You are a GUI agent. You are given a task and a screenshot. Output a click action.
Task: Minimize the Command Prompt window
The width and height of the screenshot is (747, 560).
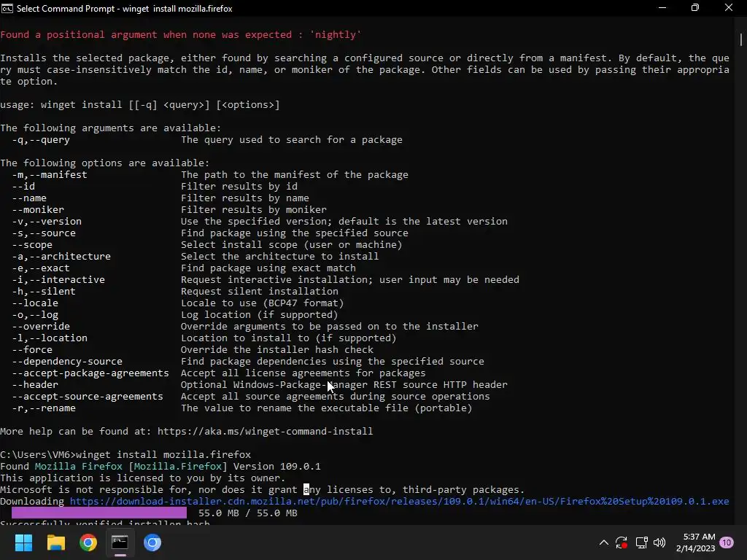click(662, 8)
